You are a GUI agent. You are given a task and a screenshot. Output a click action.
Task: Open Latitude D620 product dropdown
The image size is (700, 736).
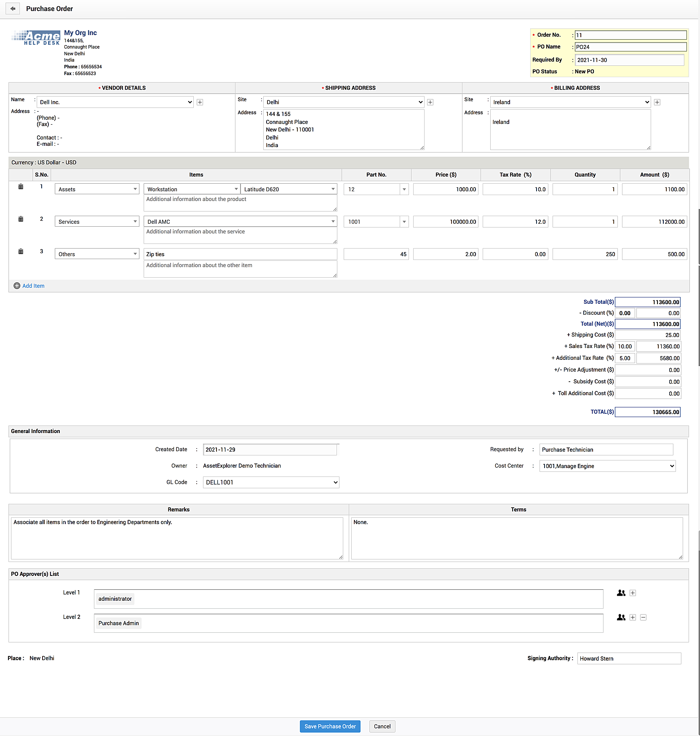(289, 189)
